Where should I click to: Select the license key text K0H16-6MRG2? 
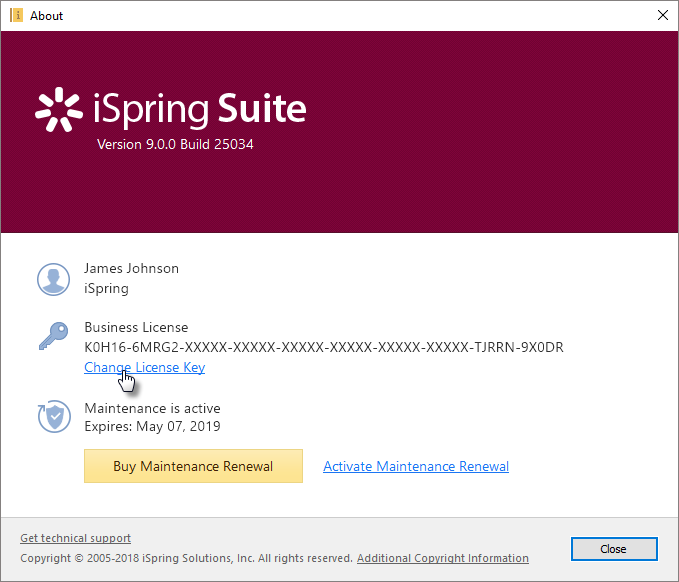coord(324,347)
